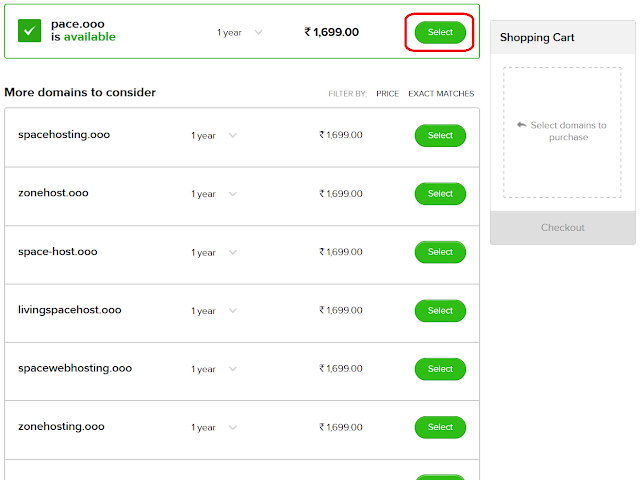Image resolution: width=640 pixels, height=480 pixels.
Task: Click the back arrow icon in cart
Action: click(521, 125)
